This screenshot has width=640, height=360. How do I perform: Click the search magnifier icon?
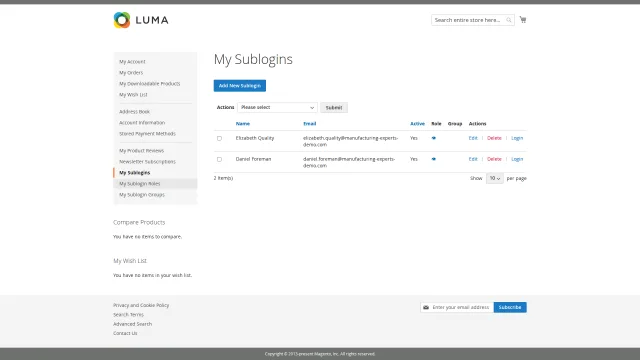pyautogui.click(x=509, y=20)
